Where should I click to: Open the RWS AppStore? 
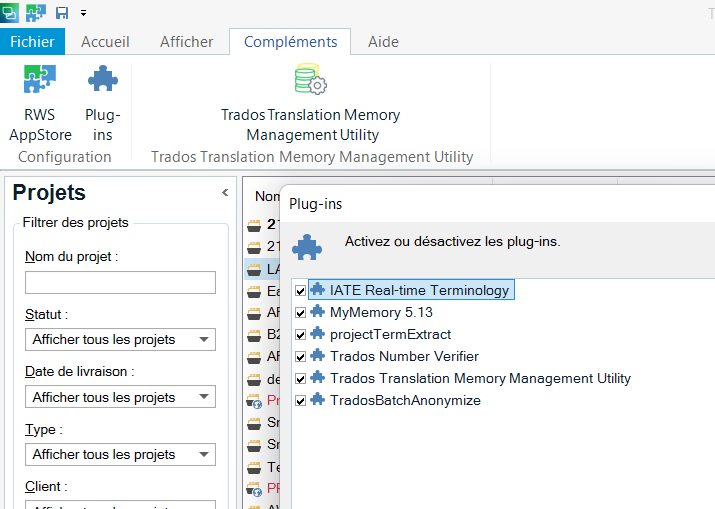(x=40, y=103)
